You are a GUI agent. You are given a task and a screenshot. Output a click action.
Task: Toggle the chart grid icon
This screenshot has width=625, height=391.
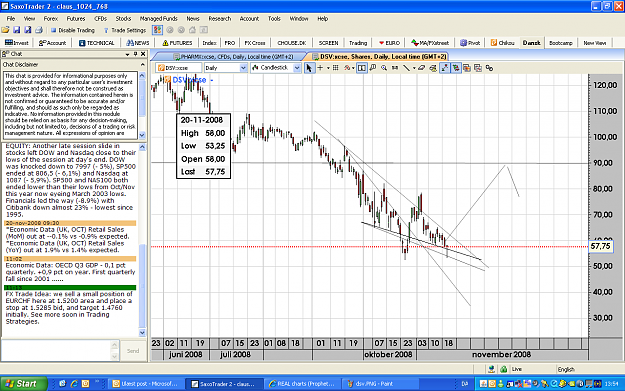335,68
